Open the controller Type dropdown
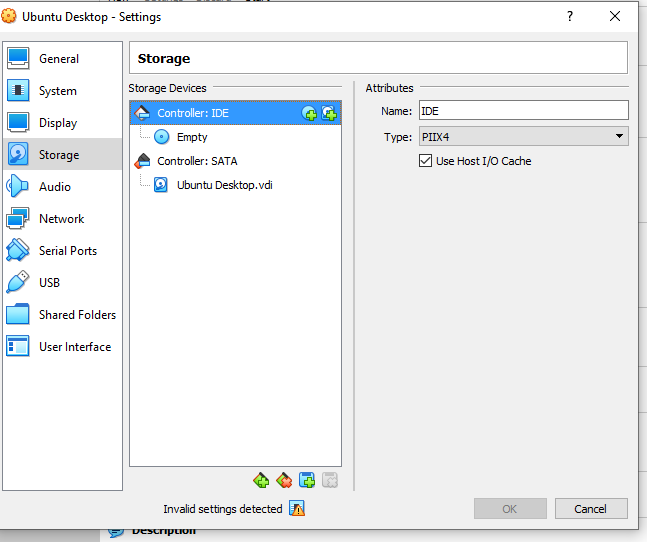Screen dimensions: 647x542 coord(524,137)
